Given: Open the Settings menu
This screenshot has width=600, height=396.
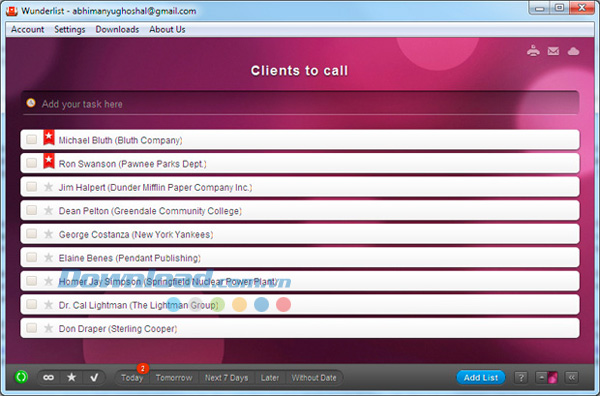Looking at the screenshot, I should pyautogui.click(x=70, y=29).
